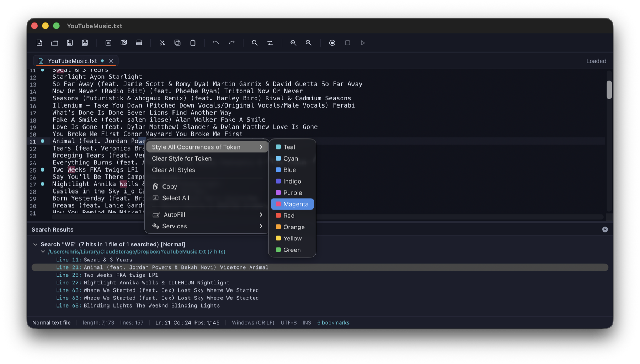This screenshot has width=640, height=364.
Task: Select "Clear Style for Token"
Action: [x=182, y=158]
